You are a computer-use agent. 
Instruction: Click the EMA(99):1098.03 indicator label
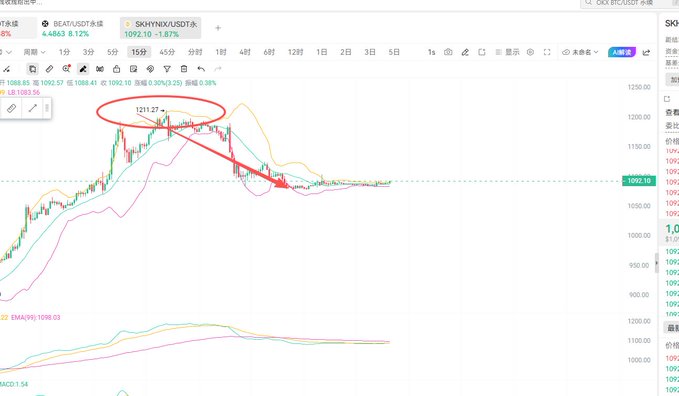(36, 318)
